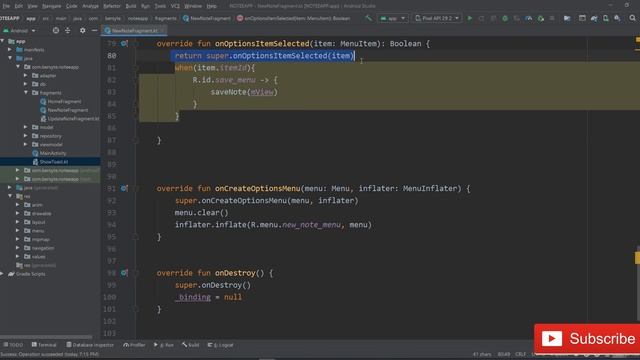Expand the viewmodel package

pyautogui.click(x=26, y=144)
